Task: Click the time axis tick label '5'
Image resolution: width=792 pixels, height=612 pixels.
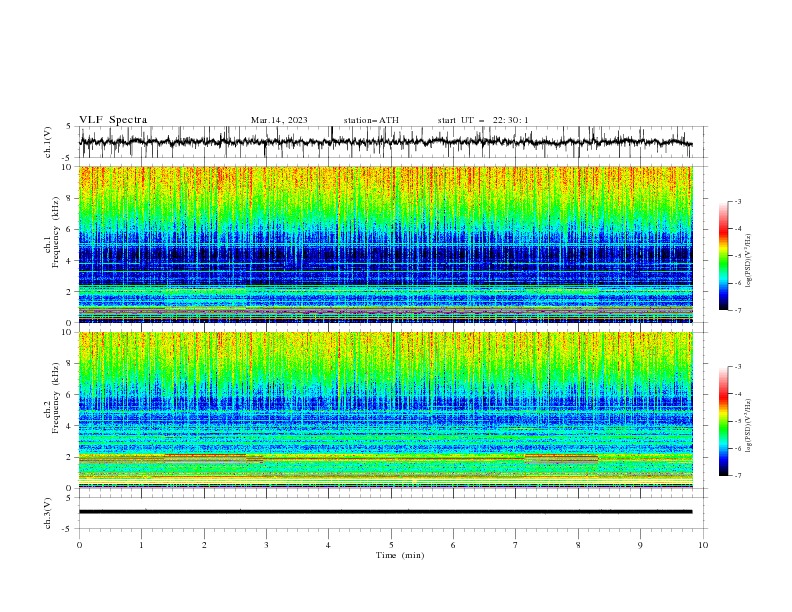Action: pos(391,545)
